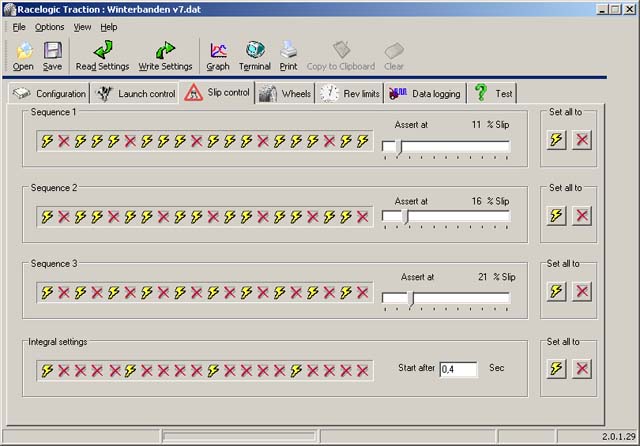640x446 pixels.
Task: Toggle the last cell in Integral settings
Action: point(362,371)
